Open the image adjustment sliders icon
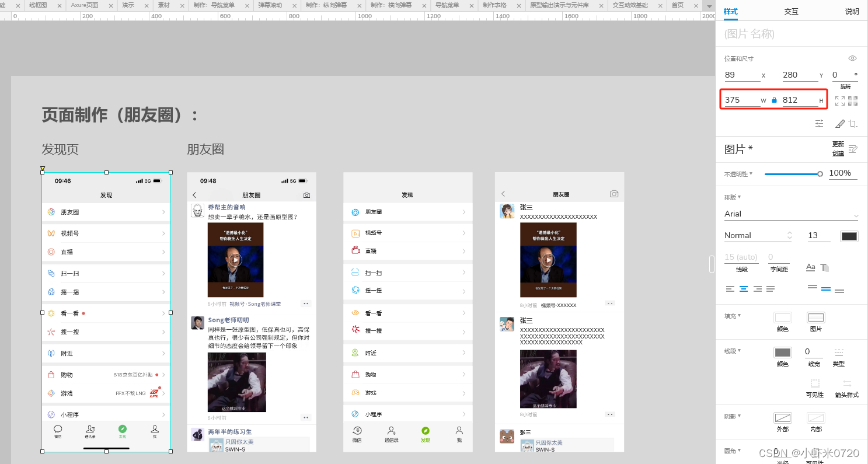 click(x=820, y=124)
